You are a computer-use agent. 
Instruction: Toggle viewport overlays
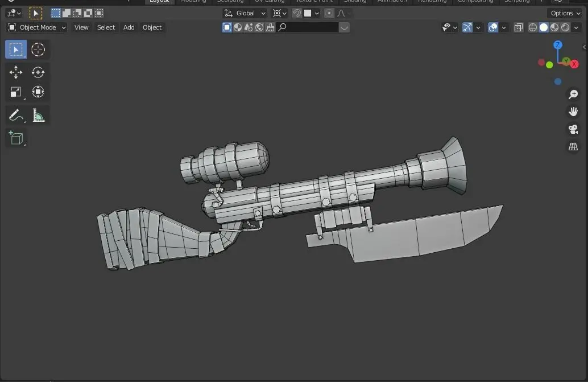tap(493, 27)
